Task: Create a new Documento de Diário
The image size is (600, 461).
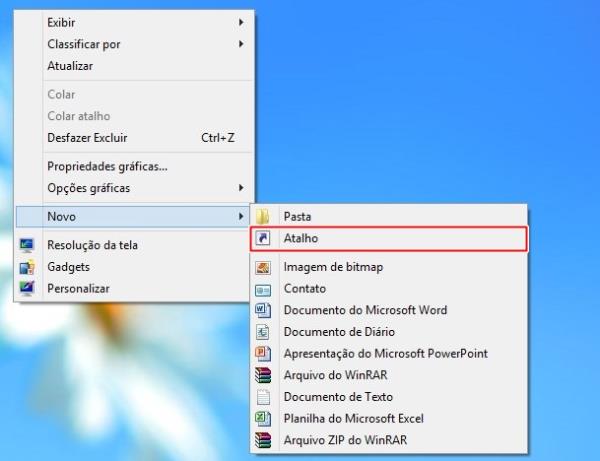Action: (389, 332)
